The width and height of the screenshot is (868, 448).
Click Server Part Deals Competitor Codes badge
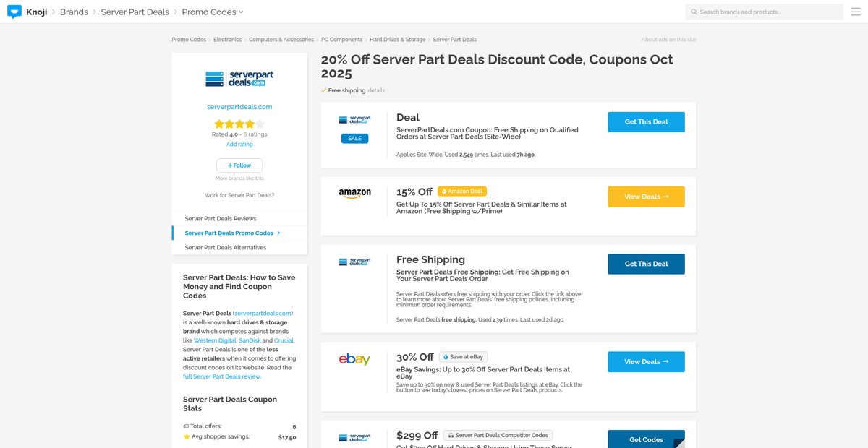pyautogui.click(x=498, y=436)
